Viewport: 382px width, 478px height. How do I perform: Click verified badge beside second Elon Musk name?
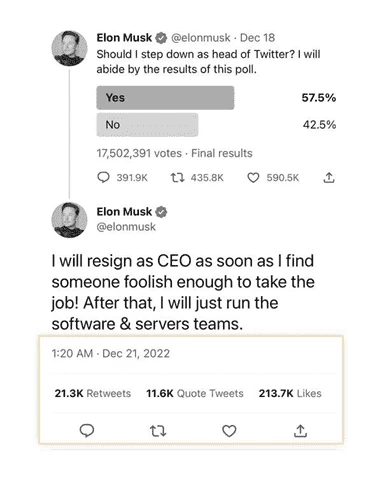[161, 212]
